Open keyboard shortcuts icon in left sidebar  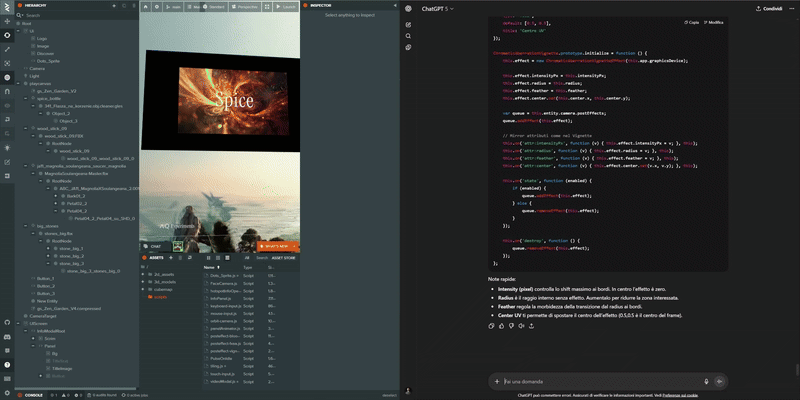tap(7, 379)
